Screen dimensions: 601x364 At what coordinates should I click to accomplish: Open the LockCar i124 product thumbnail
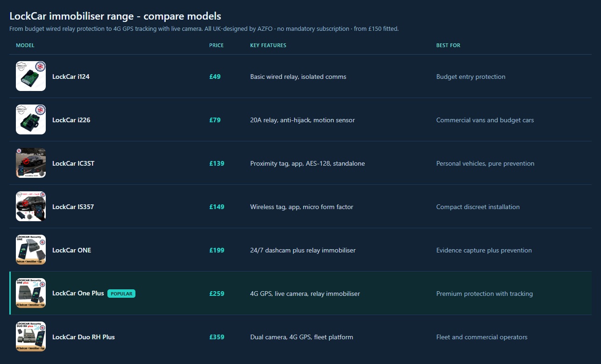tap(31, 76)
